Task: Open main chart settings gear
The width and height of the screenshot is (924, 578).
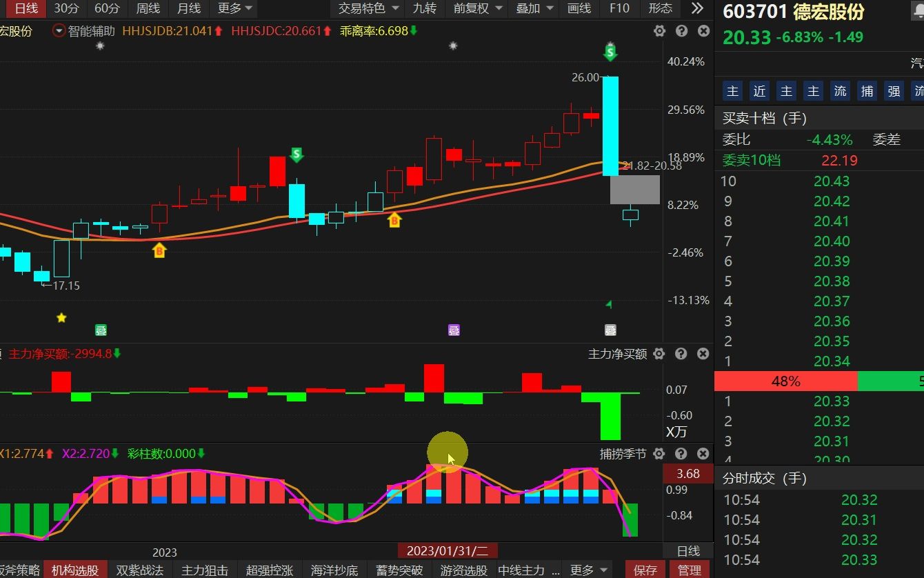Action: pyautogui.click(x=659, y=31)
